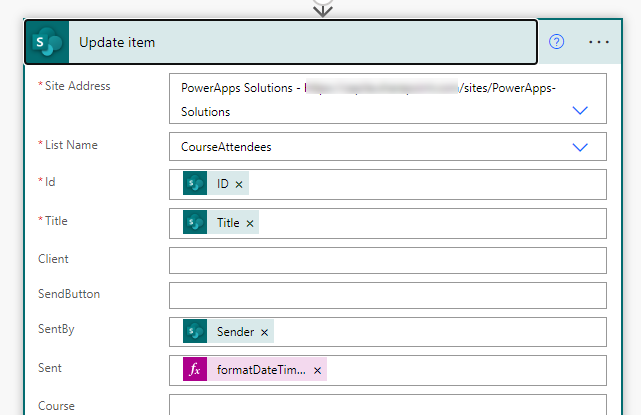Select the Sender token in SentBy field
This screenshot has width=641, height=415.
228,331
